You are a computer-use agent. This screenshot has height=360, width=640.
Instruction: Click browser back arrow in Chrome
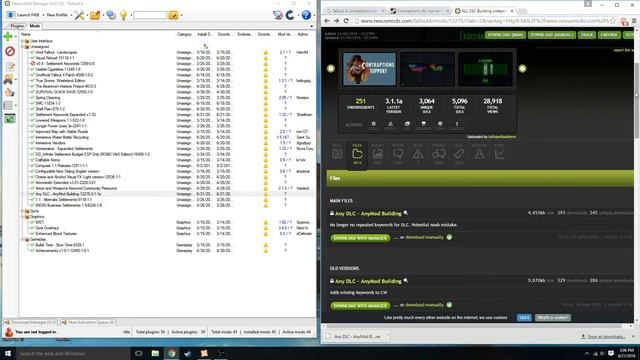327,21
